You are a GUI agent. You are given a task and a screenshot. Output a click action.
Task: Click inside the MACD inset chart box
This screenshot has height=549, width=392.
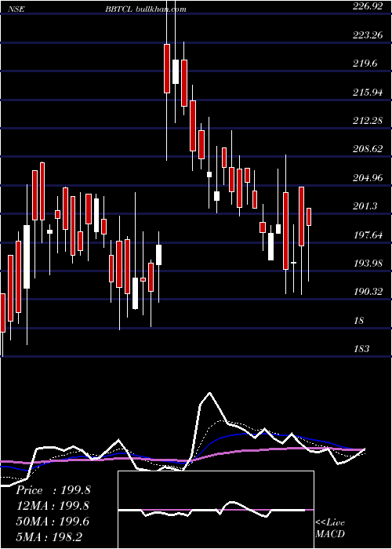pyautogui.click(x=216, y=510)
